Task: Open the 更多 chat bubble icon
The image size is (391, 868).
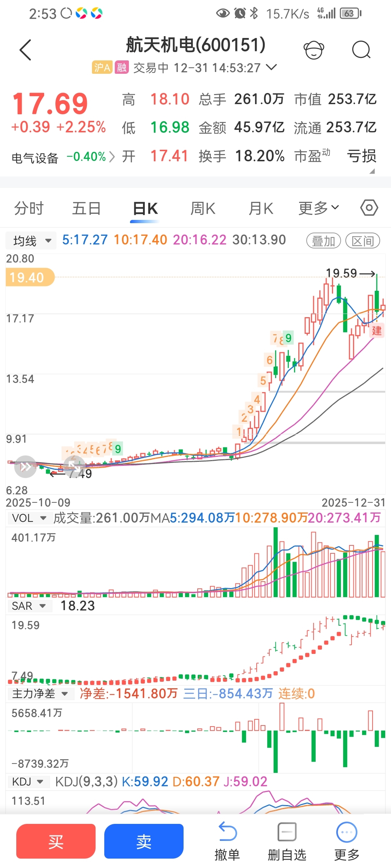Action: [347, 833]
